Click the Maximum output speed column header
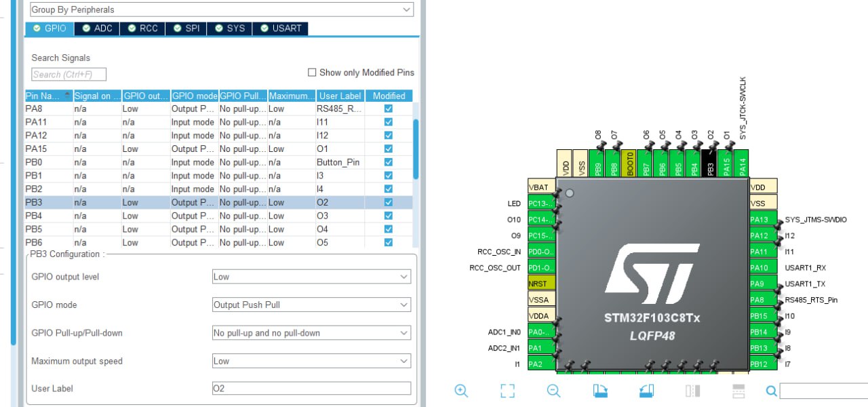The height and width of the screenshot is (407, 868). (x=292, y=96)
